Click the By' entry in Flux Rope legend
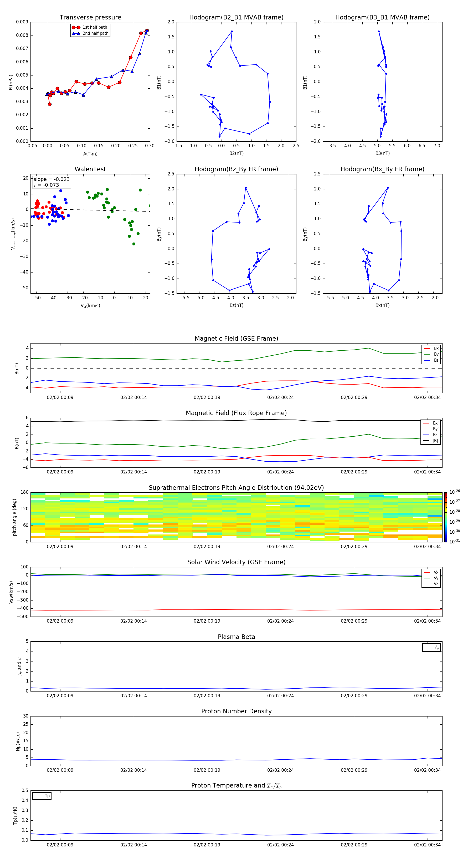The height and width of the screenshot is (868, 473). [431, 429]
